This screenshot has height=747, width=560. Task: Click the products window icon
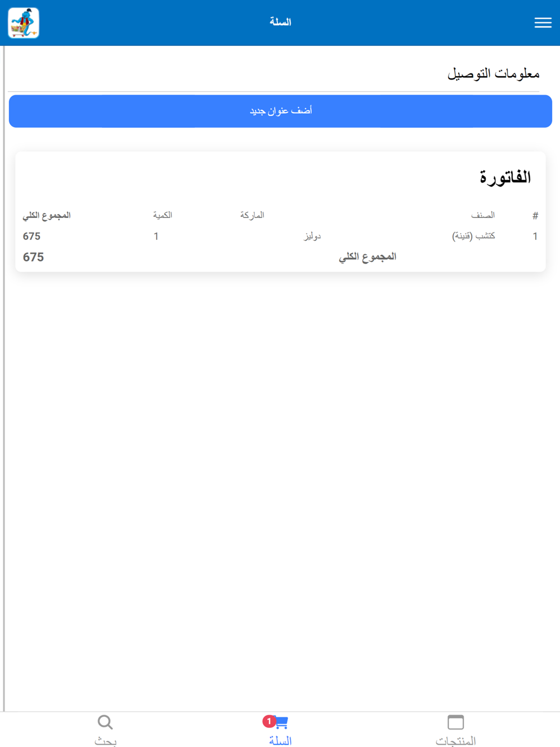pos(456,722)
